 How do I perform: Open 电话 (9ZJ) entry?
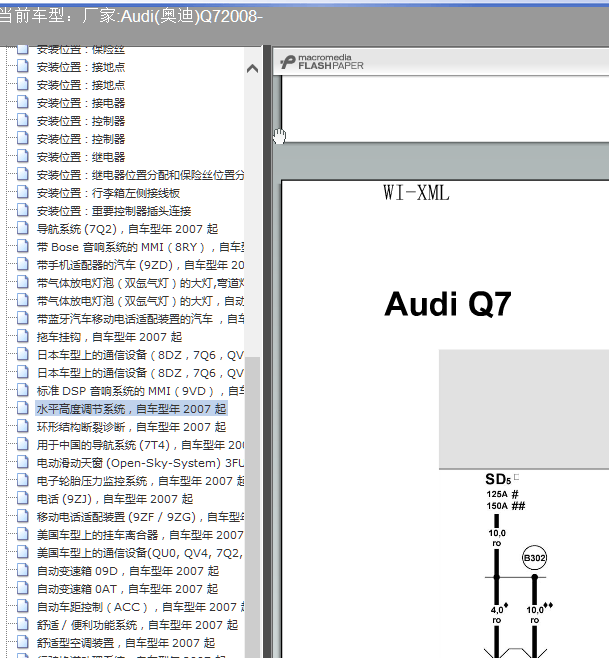pos(115,499)
